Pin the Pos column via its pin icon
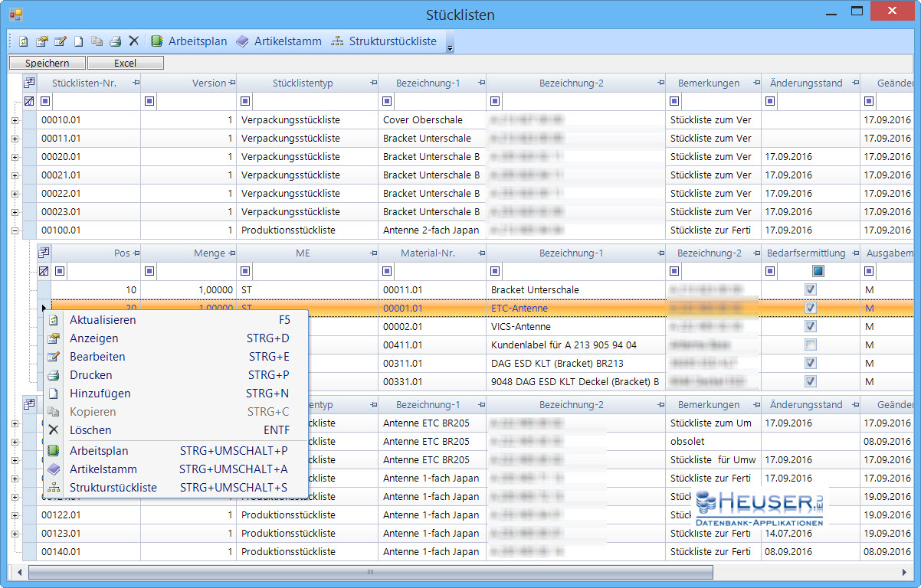The height and width of the screenshot is (588, 921). point(135,253)
